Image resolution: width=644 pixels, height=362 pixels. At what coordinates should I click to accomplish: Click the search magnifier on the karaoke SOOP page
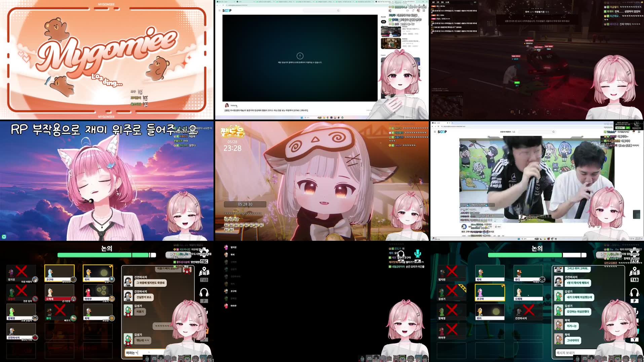pos(553,132)
